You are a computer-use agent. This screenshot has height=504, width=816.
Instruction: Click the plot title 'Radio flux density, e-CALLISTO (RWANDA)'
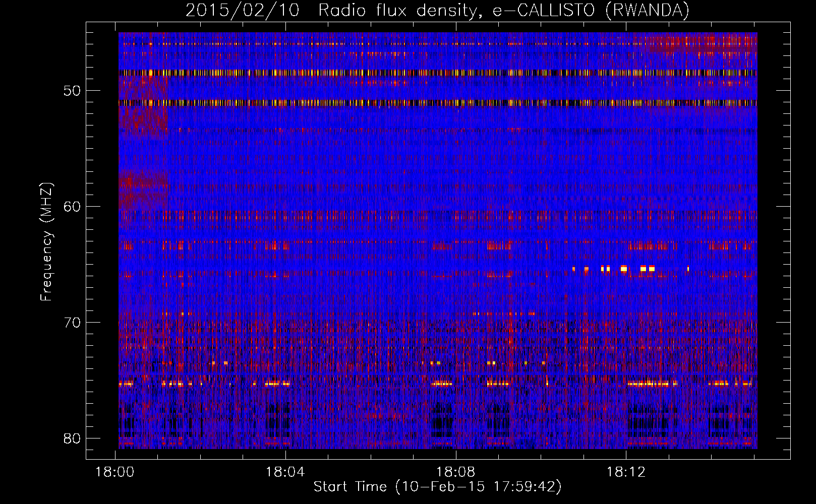click(x=504, y=10)
